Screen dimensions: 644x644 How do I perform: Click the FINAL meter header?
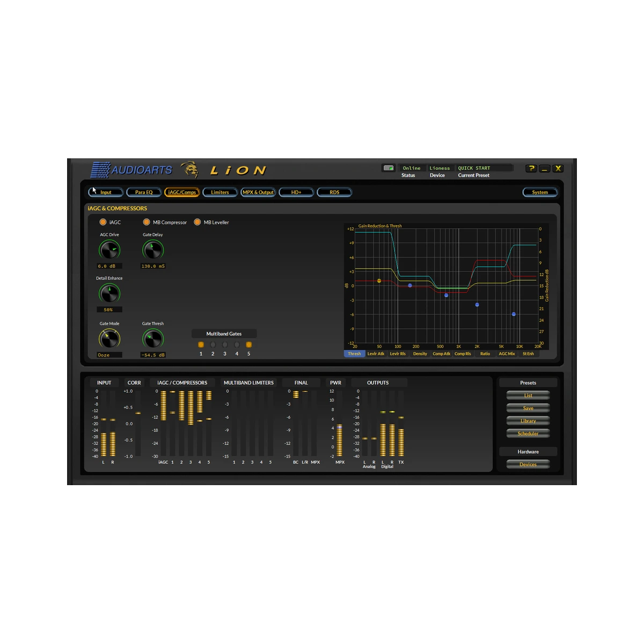coord(301,383)
